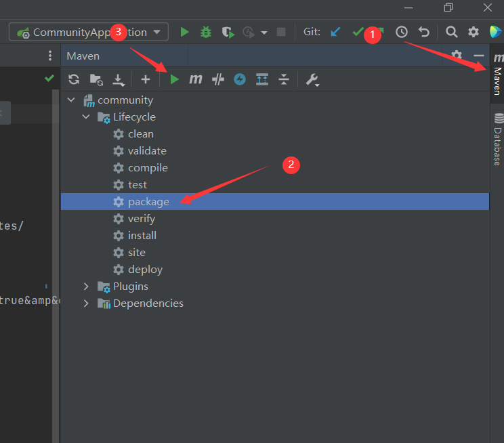The height and width of the screenshot is (443, 504).
Task: Select the verify lifecycle phase
Action: tap(142, 219)
